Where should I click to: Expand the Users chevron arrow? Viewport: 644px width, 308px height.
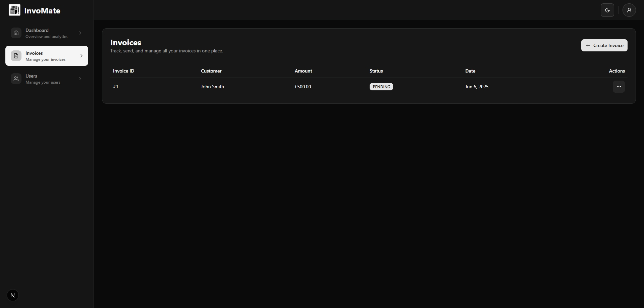(x=80, y=79)
